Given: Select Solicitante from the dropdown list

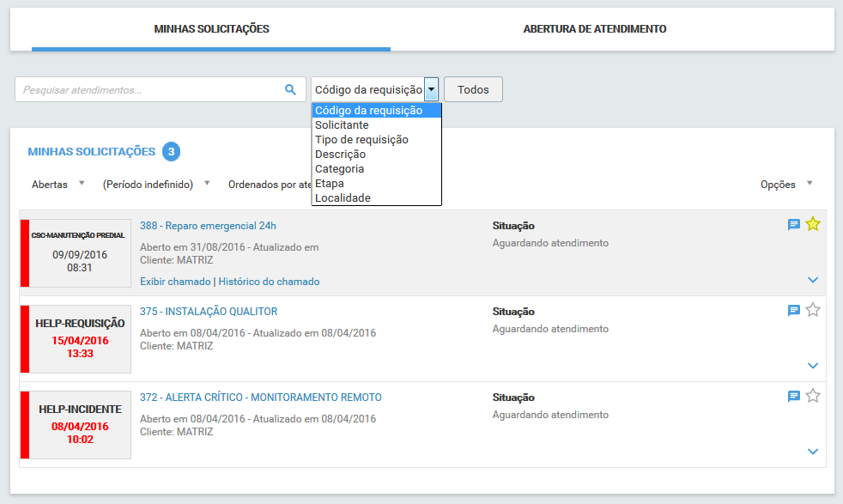Looking at the screenshot, I should [x=342, y=125].
